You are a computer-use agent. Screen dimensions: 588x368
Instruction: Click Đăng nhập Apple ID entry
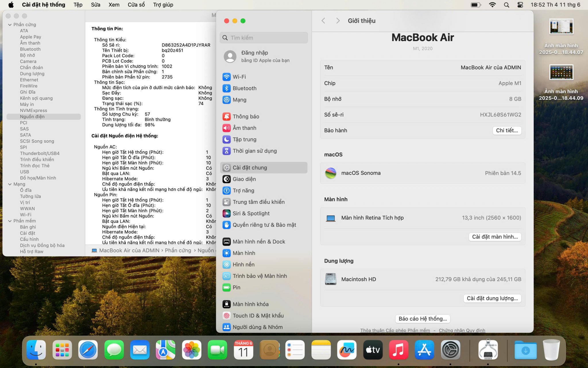(x=264, y=57)
